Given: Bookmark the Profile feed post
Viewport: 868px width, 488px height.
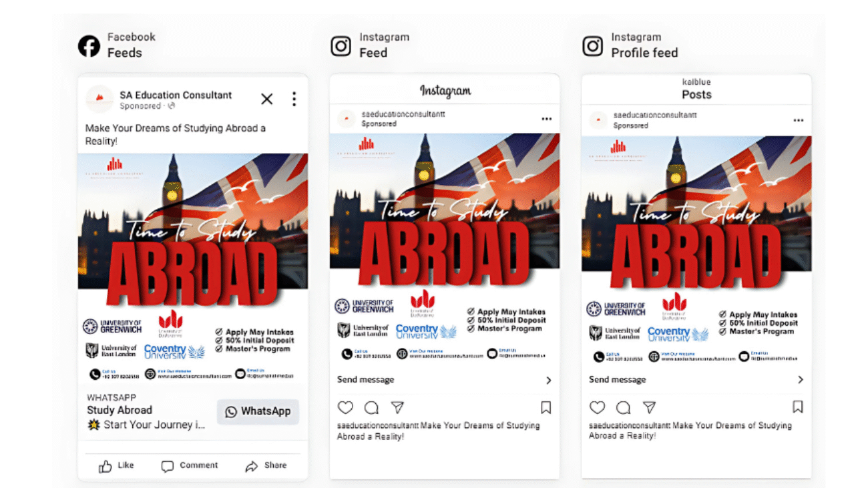Looking at the screenshot, I should pyautogui.click(x=797, y=407).
